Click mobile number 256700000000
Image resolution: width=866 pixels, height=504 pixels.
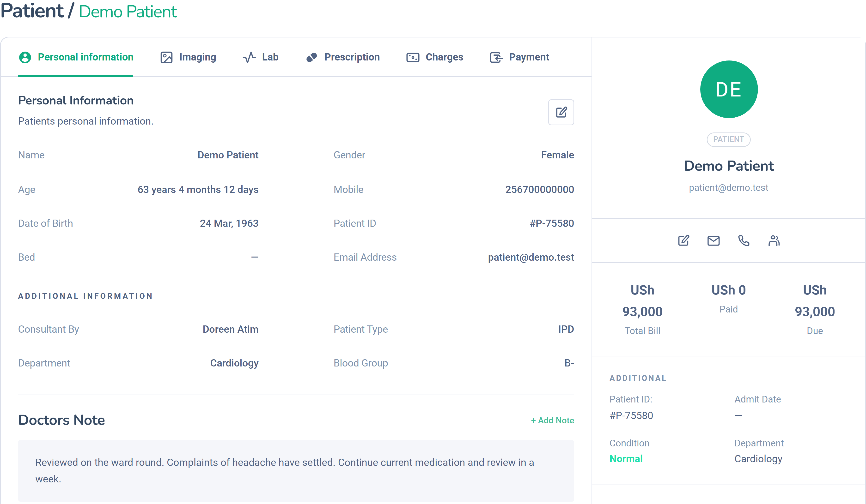point(540,190)
